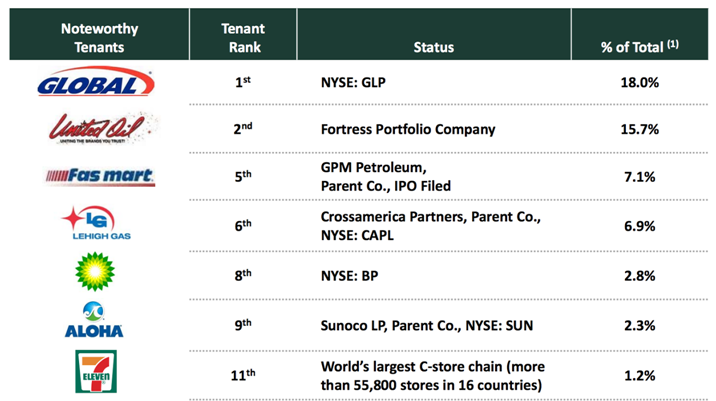
Task: Click the Global logo
Action: coord(96,82)
